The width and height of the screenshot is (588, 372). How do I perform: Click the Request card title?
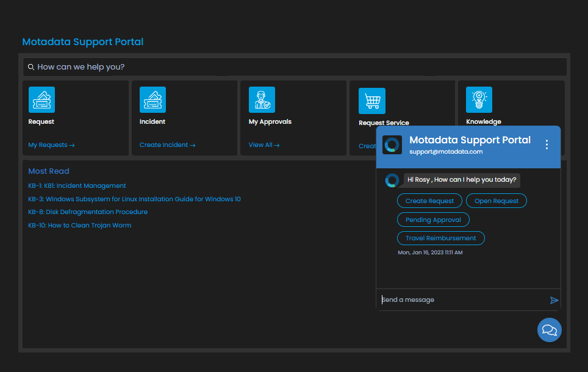click(41, 122)
